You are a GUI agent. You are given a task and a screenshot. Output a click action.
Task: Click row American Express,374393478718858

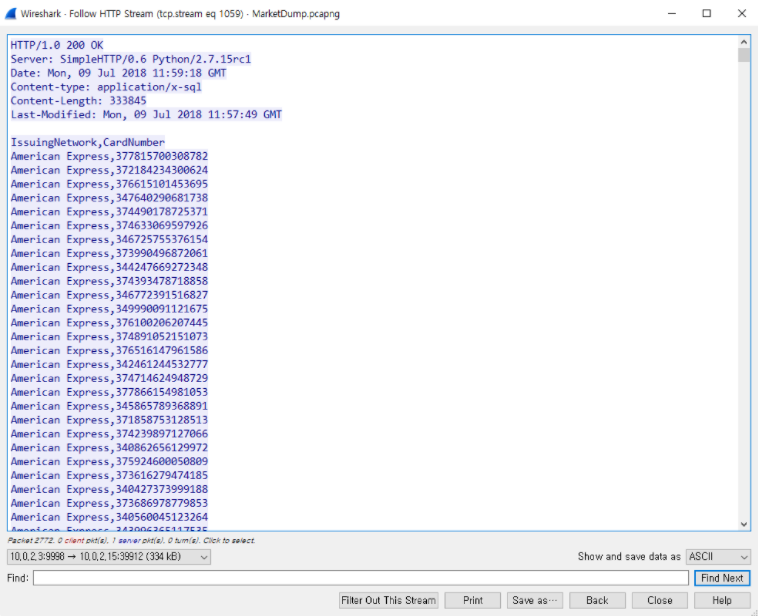coord(109,281)
